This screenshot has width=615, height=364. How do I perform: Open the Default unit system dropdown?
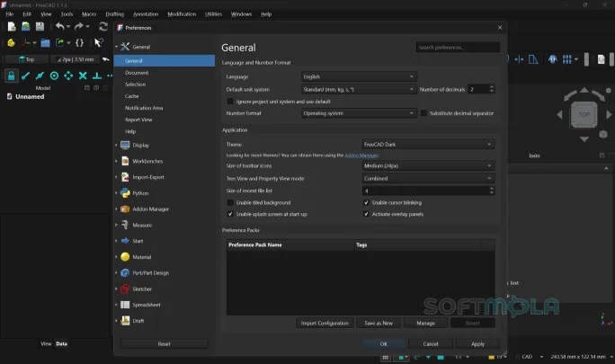[359, 90]
